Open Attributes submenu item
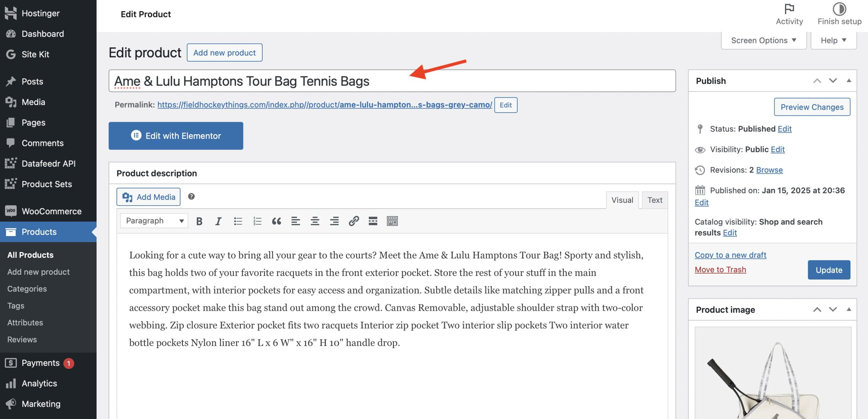This screenshot has width=868, height=419. pyautogui.click(x=25, y=323)
